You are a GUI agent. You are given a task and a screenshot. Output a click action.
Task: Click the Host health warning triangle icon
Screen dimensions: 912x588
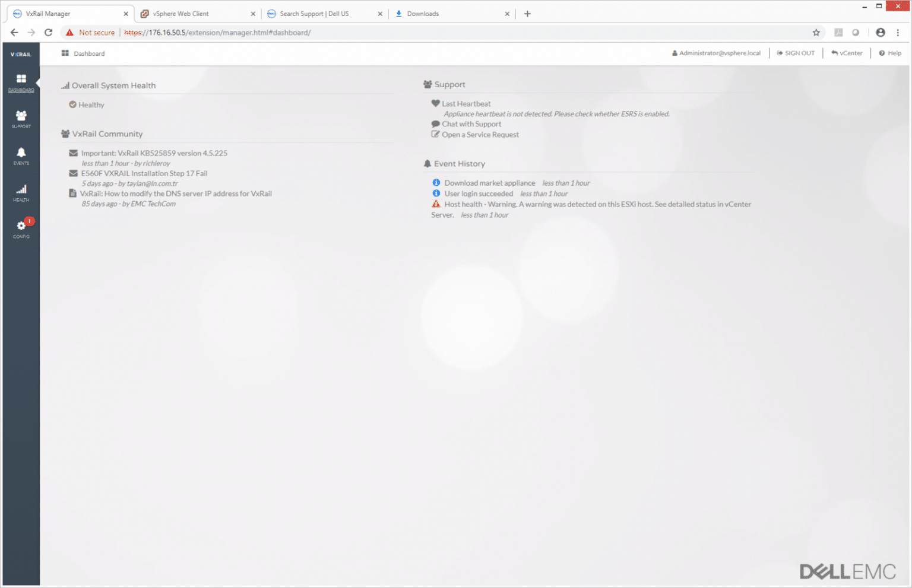(x=436, y=204)
